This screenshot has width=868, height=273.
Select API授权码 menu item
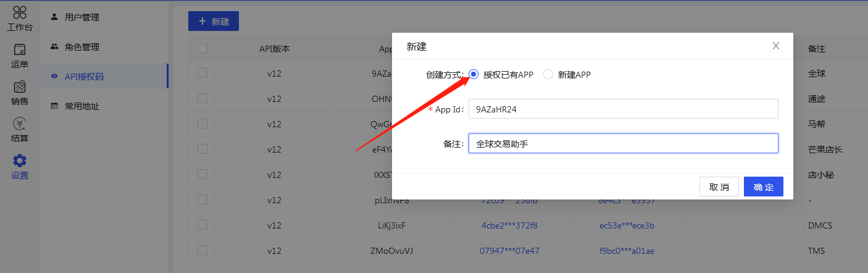(x=84, y=77)
